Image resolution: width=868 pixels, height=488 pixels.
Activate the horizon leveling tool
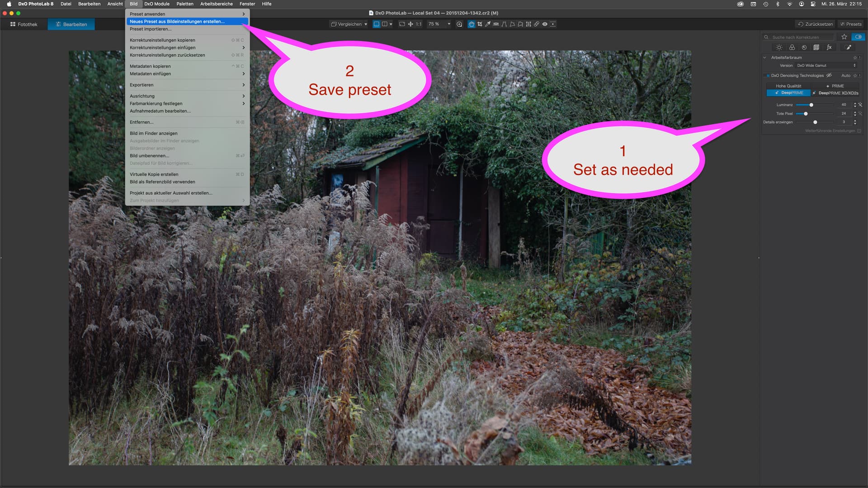496,24
